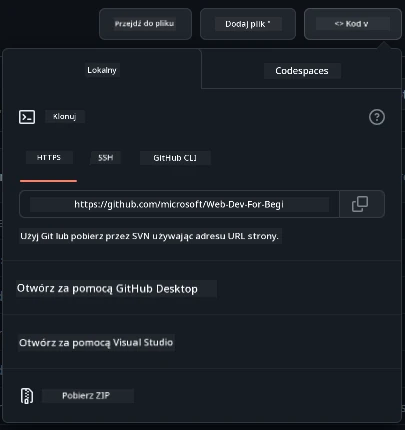This screenshot has width=405, height=430.
Task: Click the terminal icon beside Klonuj
Action: tap(27, 117)
